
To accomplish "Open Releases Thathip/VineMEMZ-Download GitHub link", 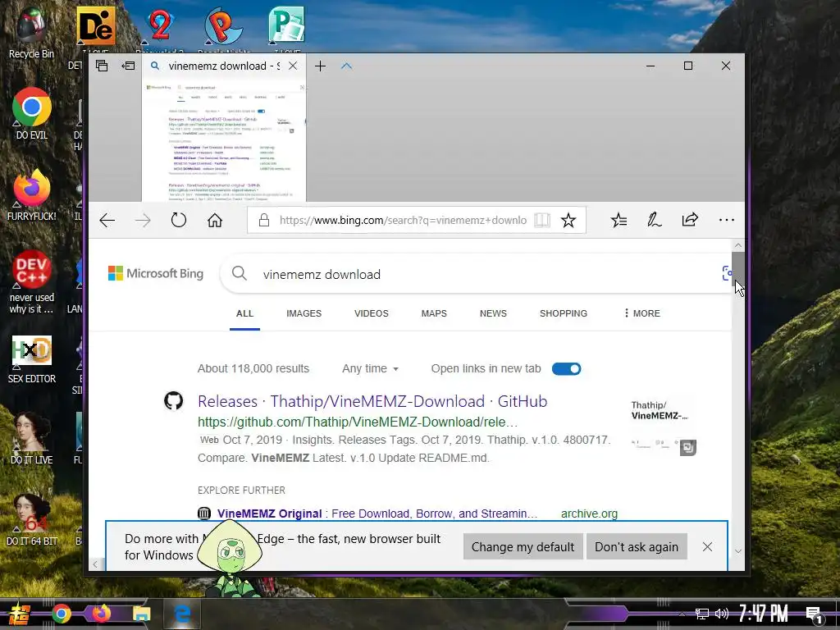I will point(372,401).
